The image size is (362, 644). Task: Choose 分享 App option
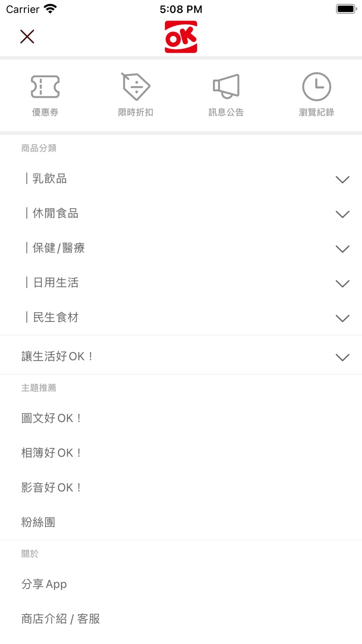(x=44, y=584)
